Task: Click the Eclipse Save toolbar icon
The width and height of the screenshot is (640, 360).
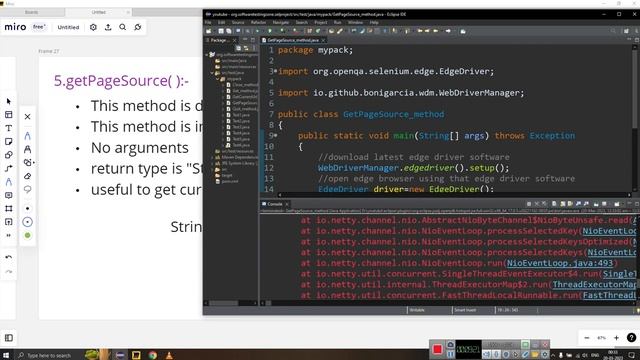Action: [x=221, y=31]
